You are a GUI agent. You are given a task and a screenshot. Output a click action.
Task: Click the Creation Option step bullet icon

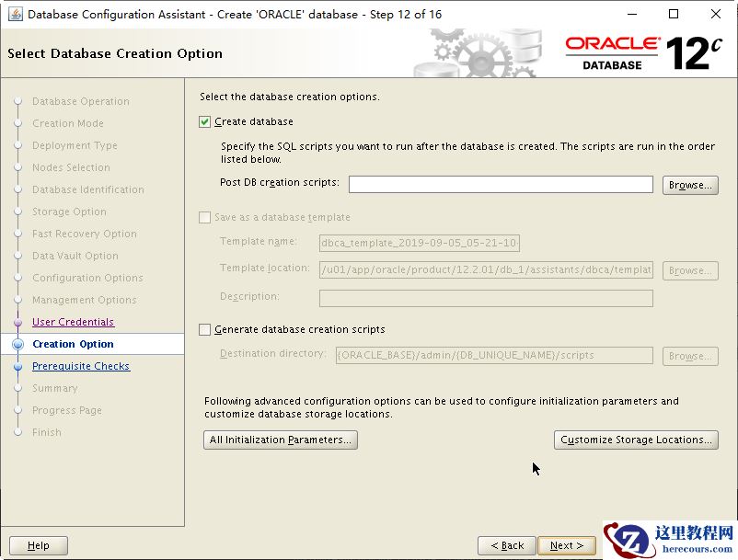click(17, 344)
